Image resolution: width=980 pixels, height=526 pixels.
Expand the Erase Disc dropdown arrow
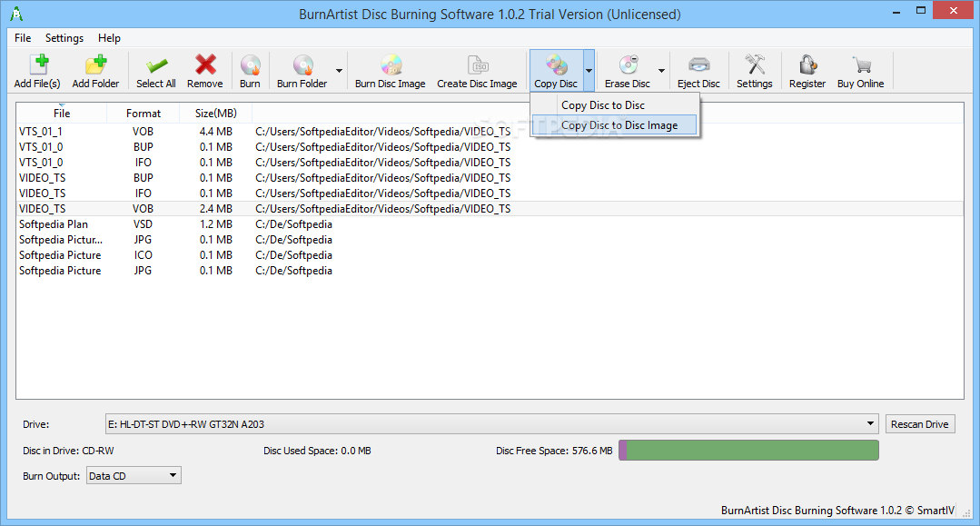pyautogui.click(x=661, y=71)
